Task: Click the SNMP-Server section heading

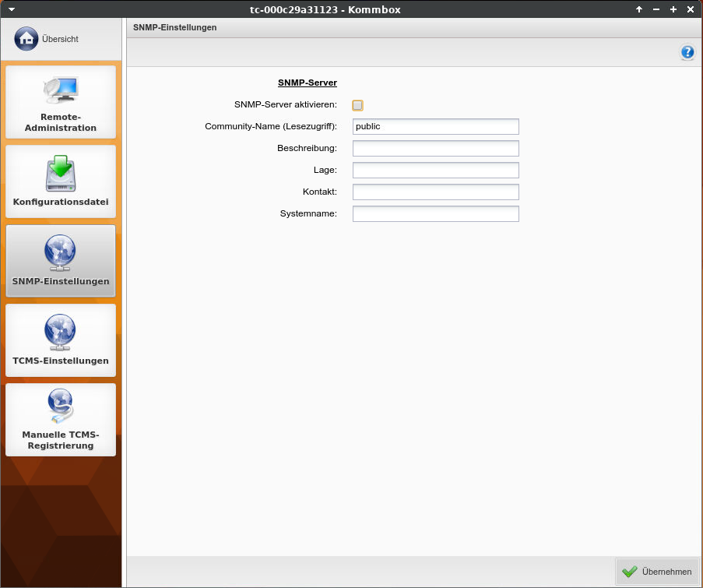Action: (307, 83)
